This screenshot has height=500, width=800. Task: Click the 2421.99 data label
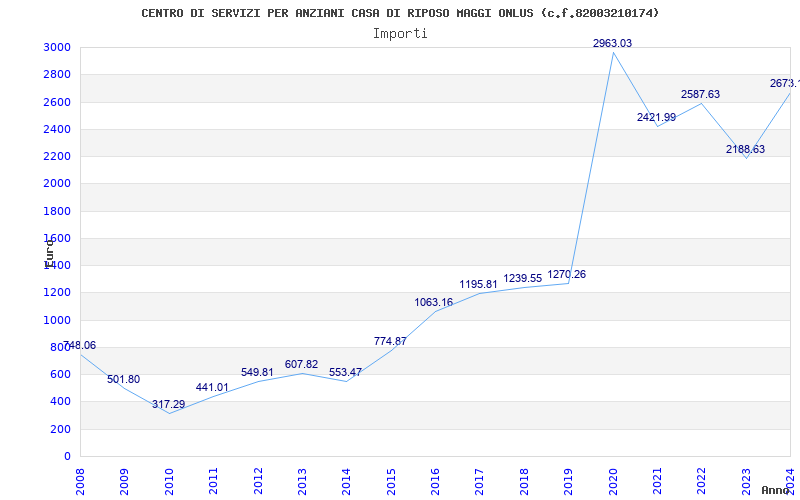click(x=656, y=117)
